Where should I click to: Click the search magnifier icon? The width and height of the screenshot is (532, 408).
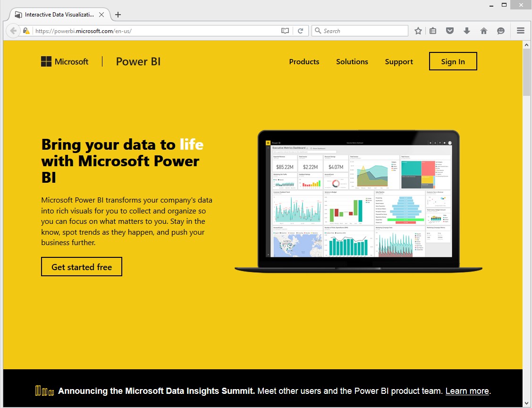318,31
